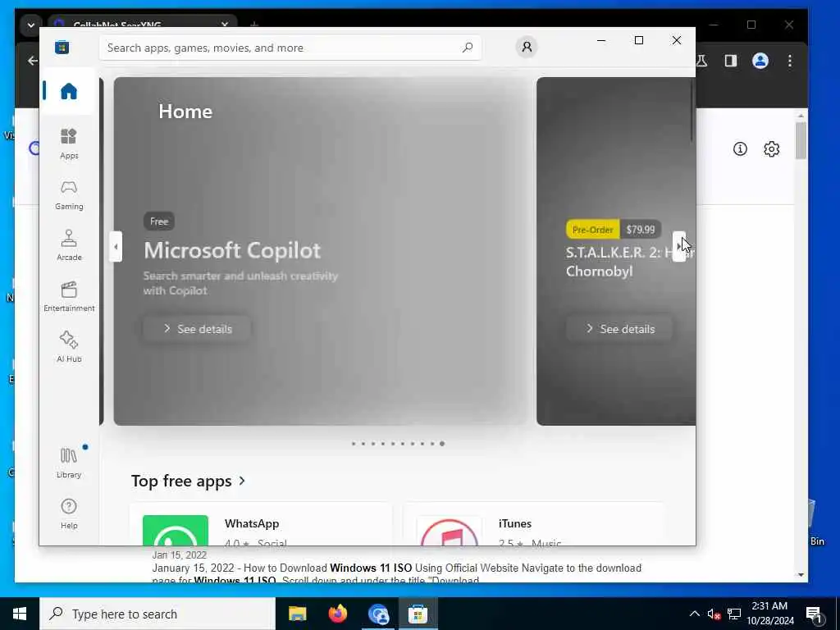See details for Microsoft Copilot
This screenshot has height=630, width=840.
click(x=197, y=329)
